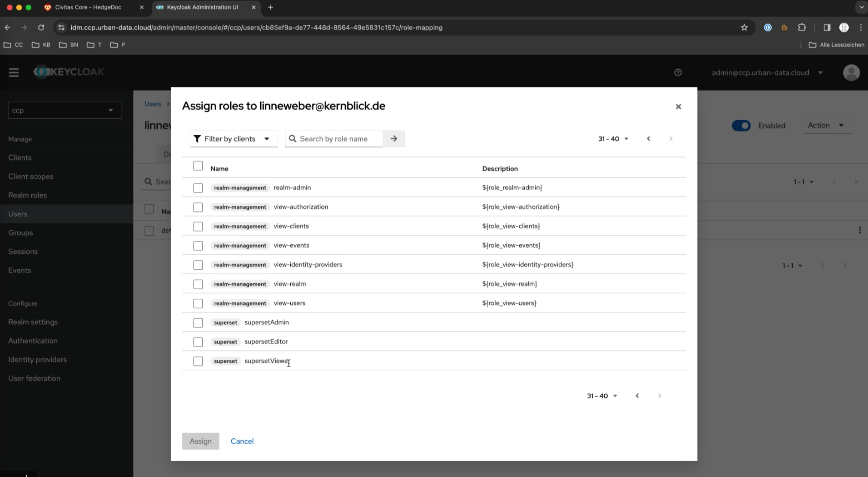Select the view-identity-providers checkbox

coord(198,265)
